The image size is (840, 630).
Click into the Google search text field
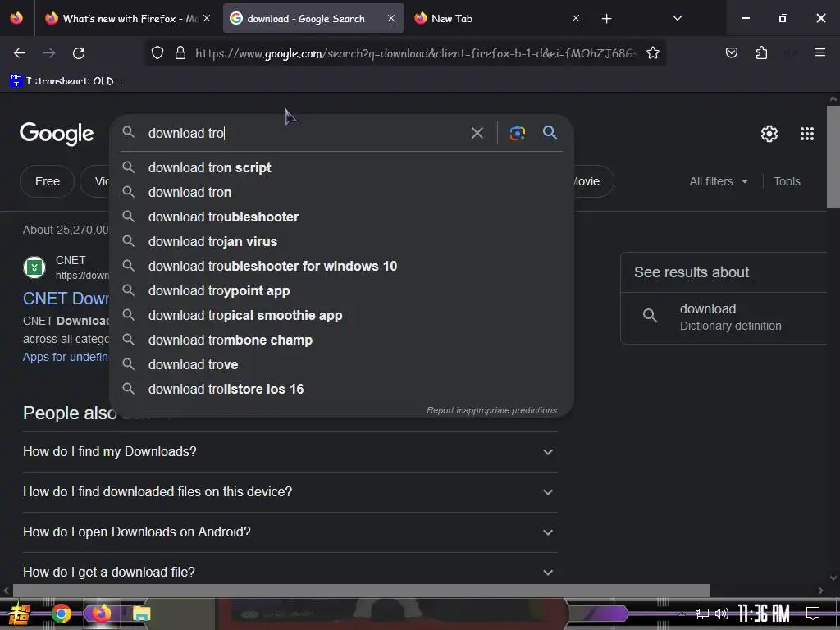[x=305, y=133]
